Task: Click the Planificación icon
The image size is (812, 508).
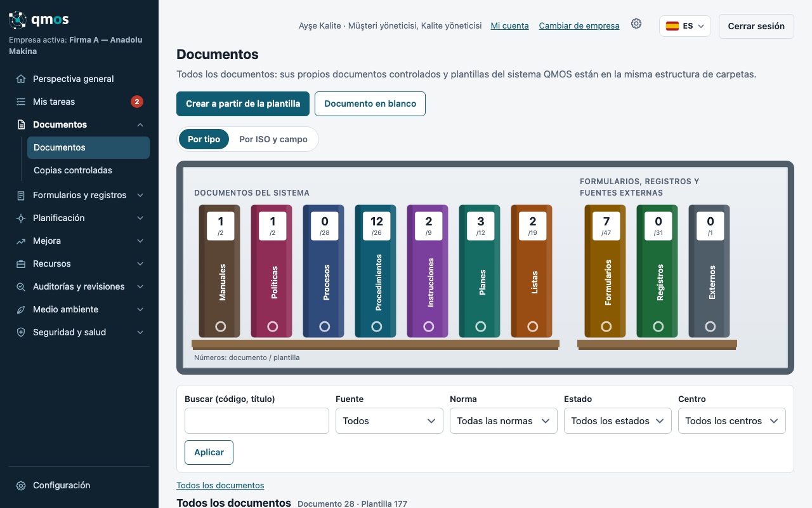Action: click(21, 218)
